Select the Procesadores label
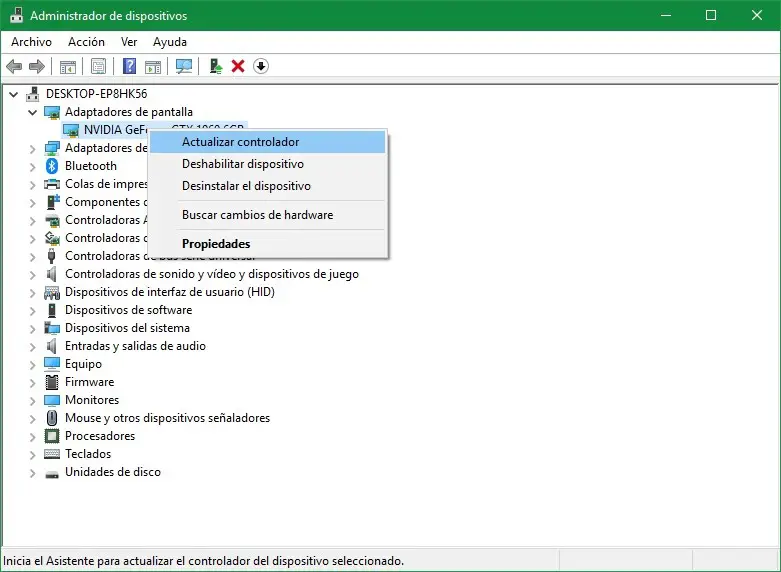Viewport: 781px width, 572px height. 100,436
